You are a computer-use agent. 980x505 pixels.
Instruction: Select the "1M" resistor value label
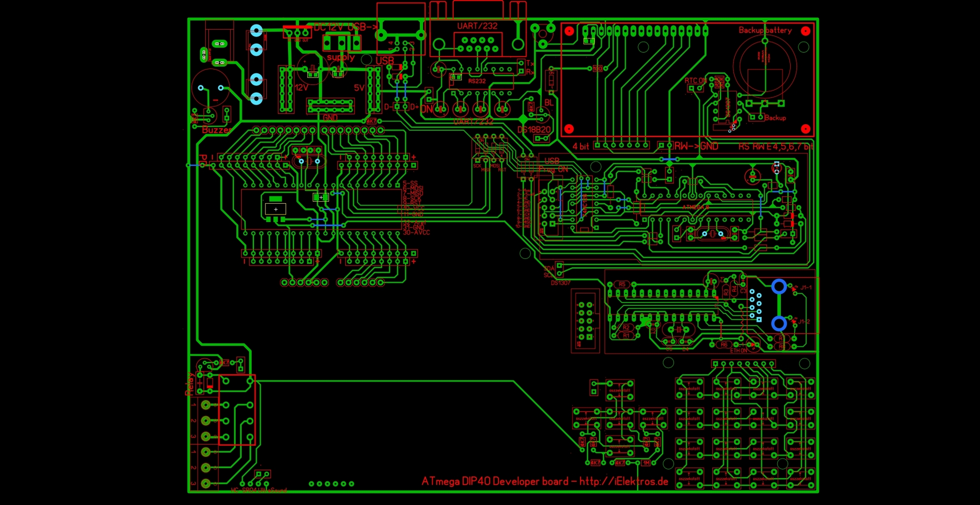point(646,463)
